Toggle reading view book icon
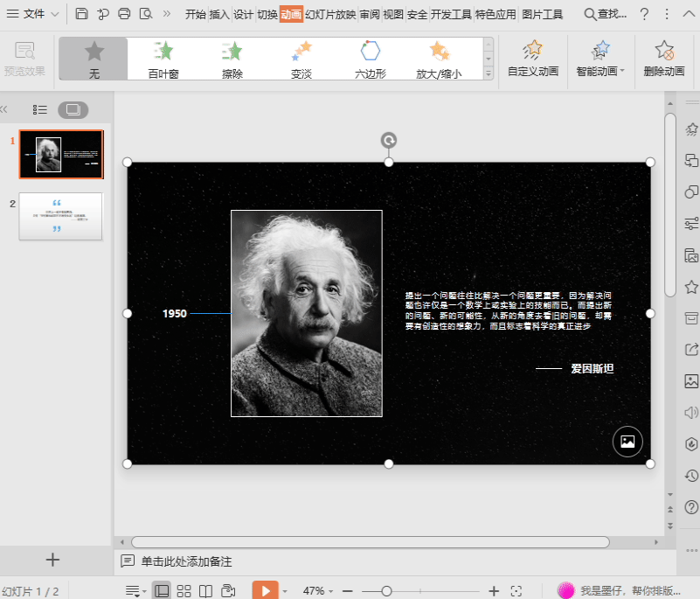 (x=205, y=591)
